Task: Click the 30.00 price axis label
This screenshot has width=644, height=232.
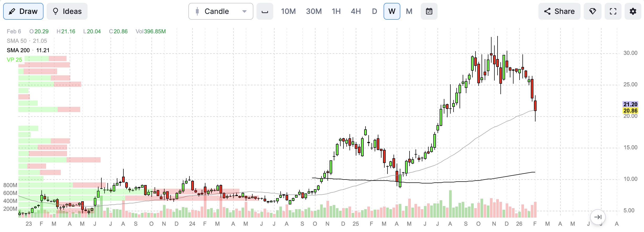Action: click(630, 53)
